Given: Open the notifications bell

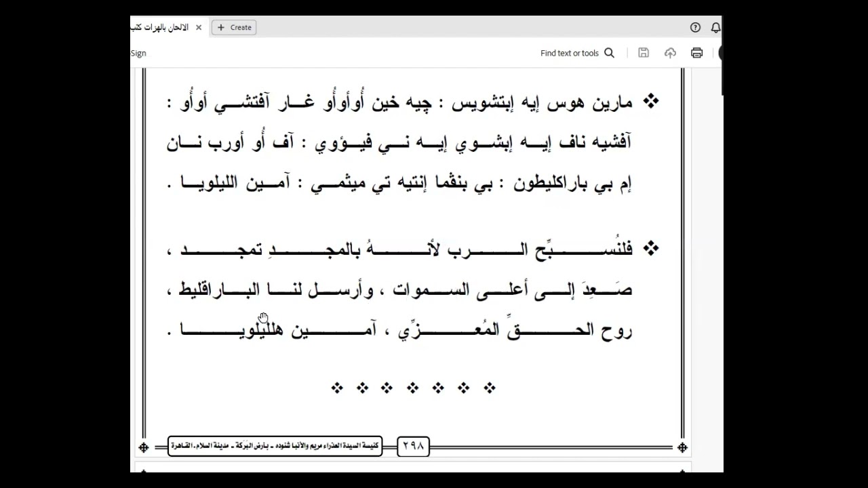Looking at the screenshot, I should (x=715, y=27).
